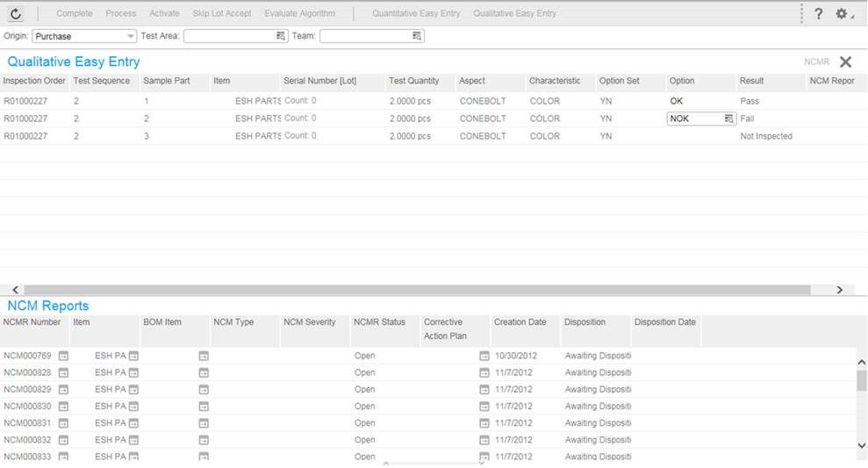Open details icon next to NCM000769

[63, 356]
